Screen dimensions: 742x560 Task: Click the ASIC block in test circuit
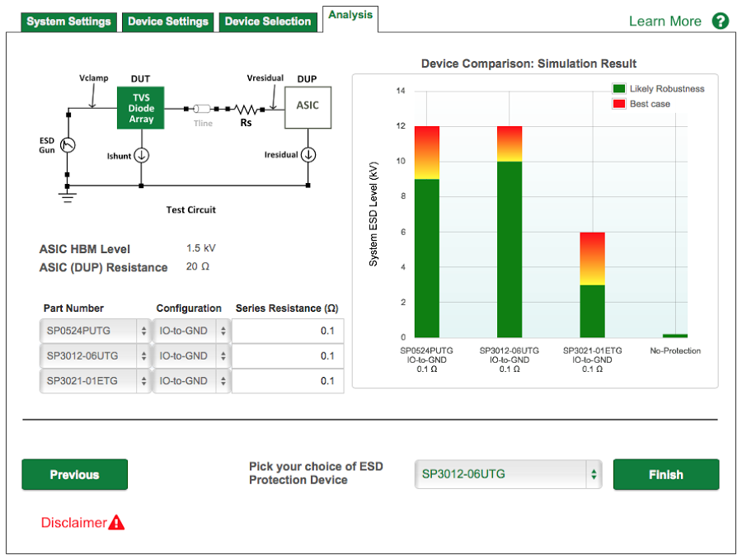click(x=308, y=106)
